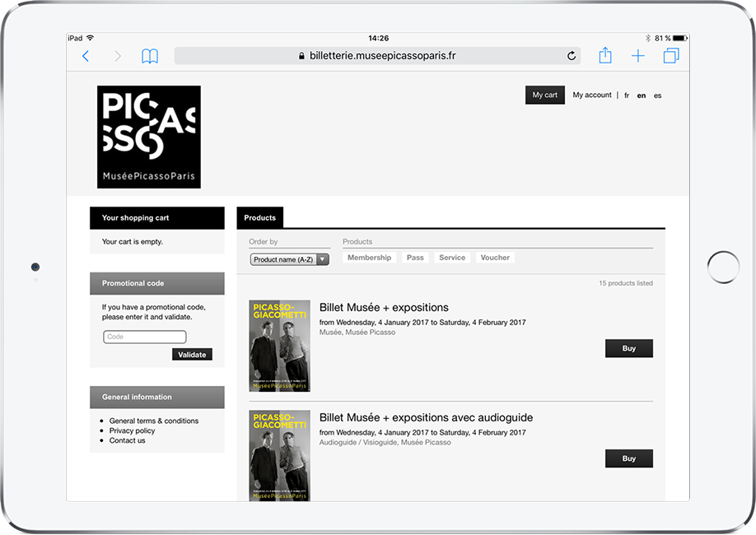Reload the page with the refresh icon

572,56
